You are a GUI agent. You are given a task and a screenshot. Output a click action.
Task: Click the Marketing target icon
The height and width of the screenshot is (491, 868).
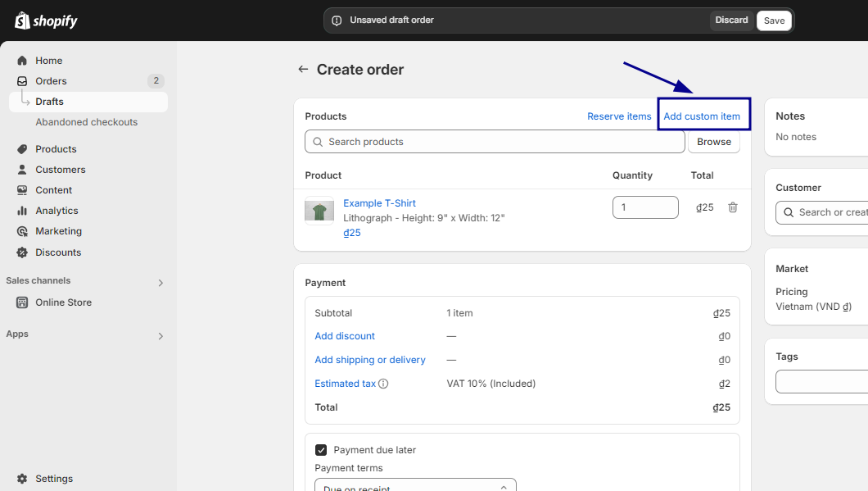pos(22,231)
